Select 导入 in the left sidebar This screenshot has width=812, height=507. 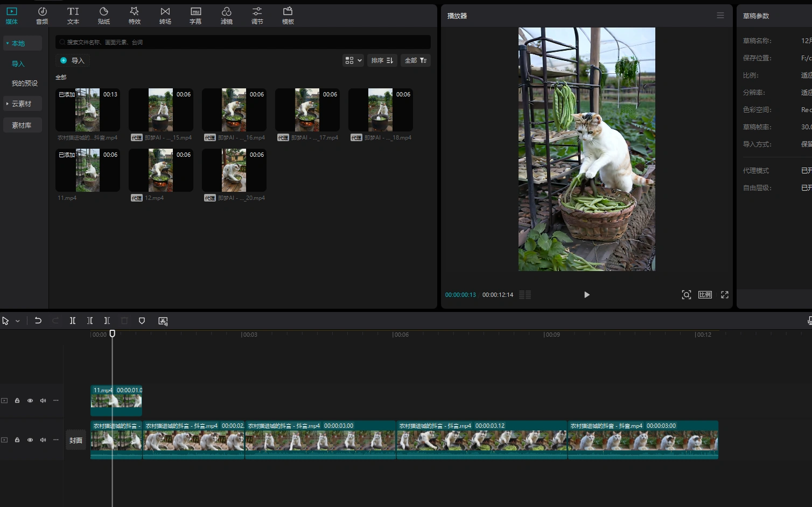click(x=18, y=64)
